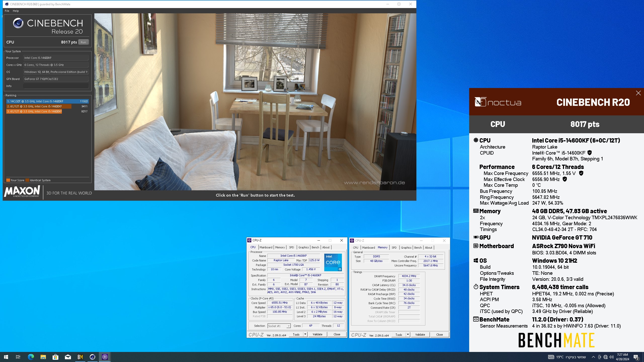Click Validate in left CPU-Z window
The height and width of the screenshot is (362, 644).
(x=317, y=334)
